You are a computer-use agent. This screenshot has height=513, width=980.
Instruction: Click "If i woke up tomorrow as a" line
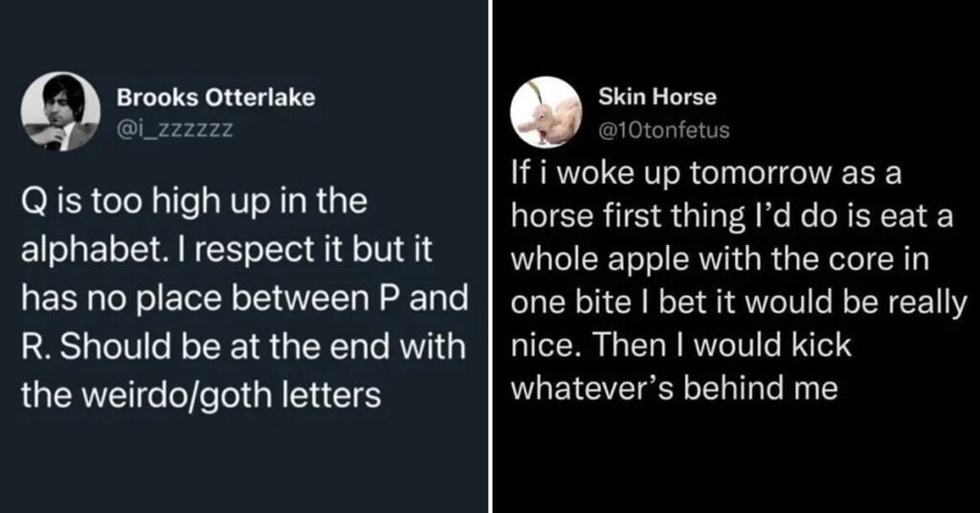pos(706,177)
